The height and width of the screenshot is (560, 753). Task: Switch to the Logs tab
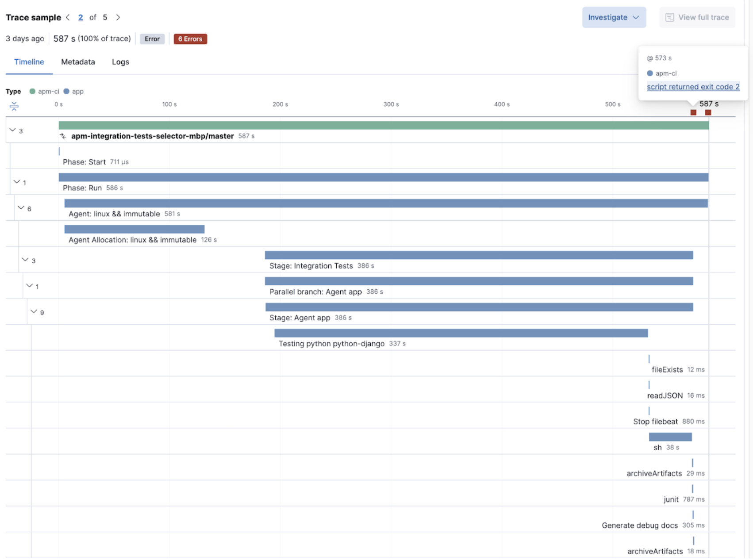coord(120,62)
